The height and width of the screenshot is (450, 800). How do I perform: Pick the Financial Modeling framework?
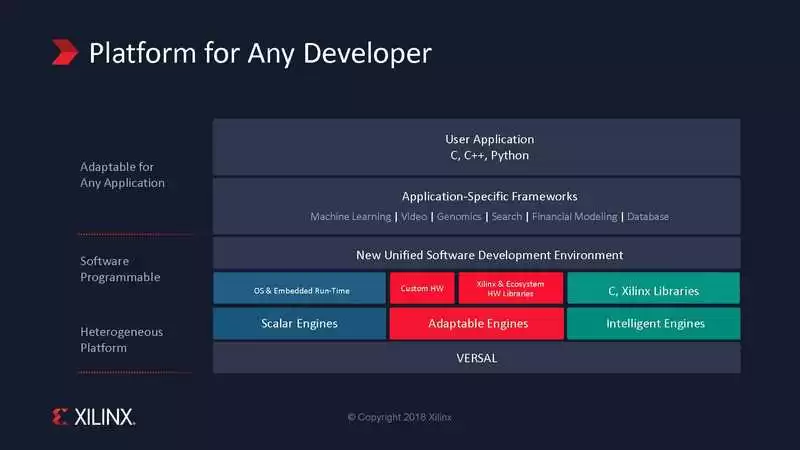pos(574,217)
